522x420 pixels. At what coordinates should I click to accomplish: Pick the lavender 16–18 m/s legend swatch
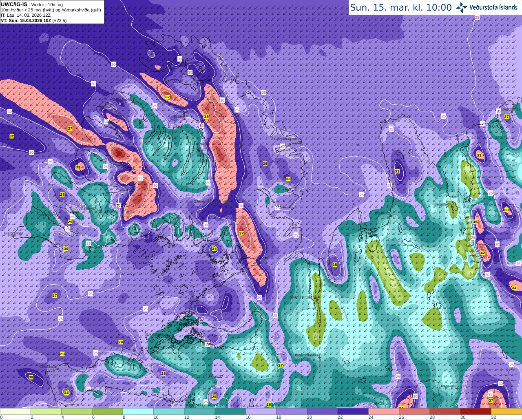click(x=261, y=411)
